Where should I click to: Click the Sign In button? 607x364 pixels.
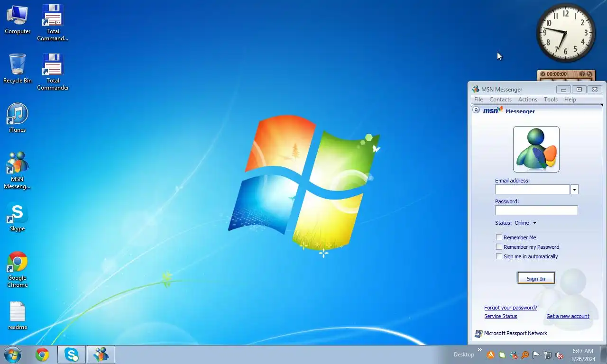click(536, 279)
